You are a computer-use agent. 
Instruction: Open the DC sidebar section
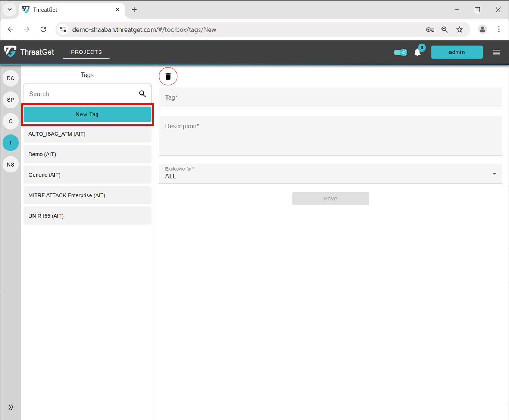click(10, 78)
